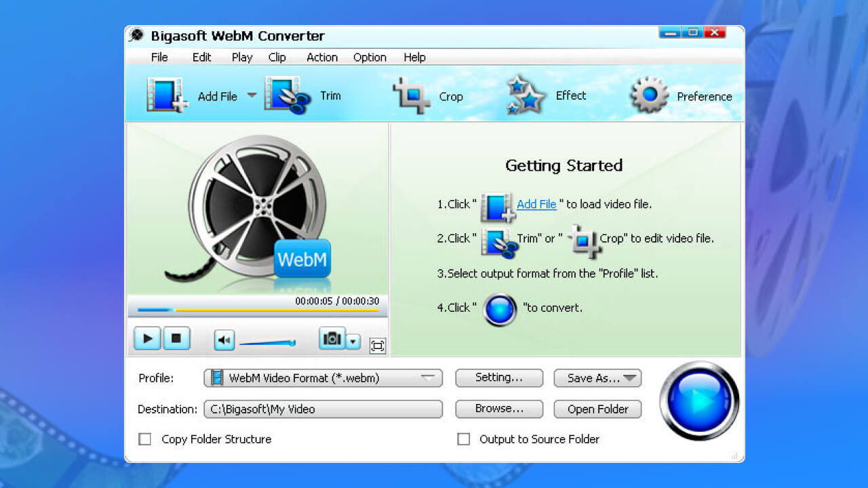Viewport: 868px width, 488px height.
Task: Click the Getting Started heading
Action: (564, 165)
